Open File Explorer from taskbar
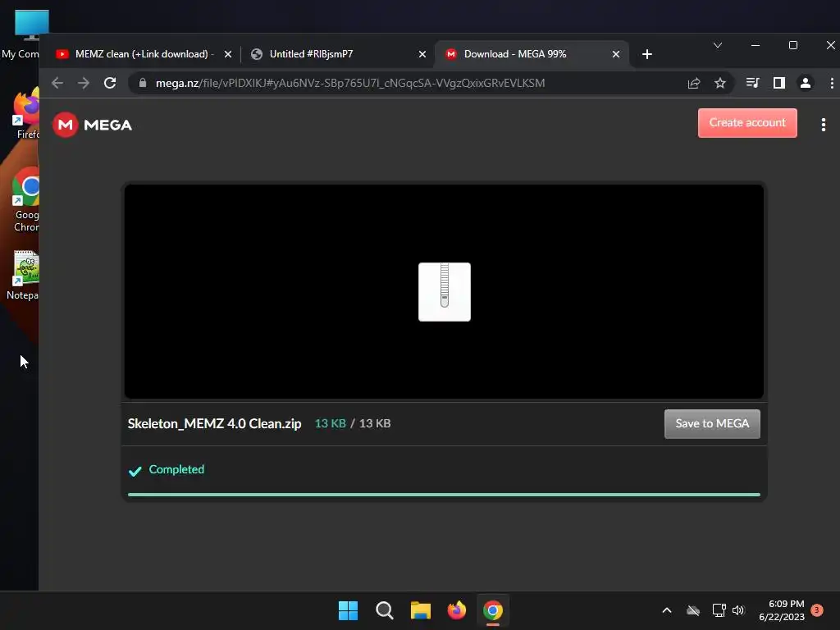 (x=421, y=610)
